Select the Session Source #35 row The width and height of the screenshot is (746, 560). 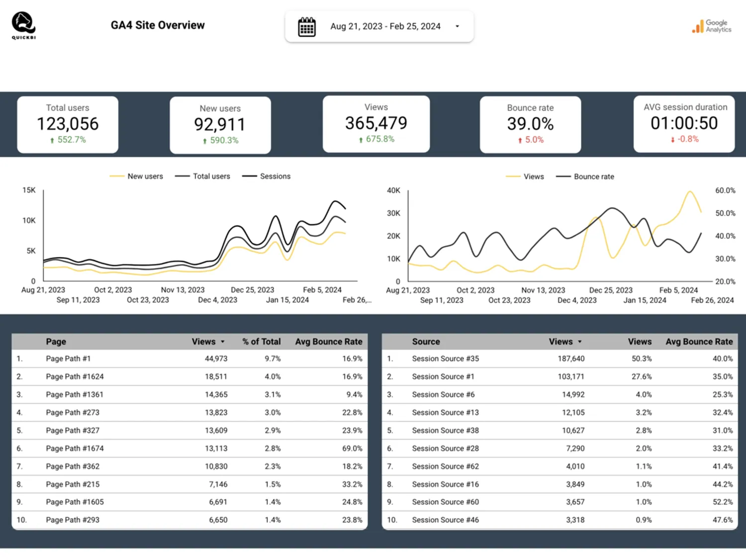[560, 359]
